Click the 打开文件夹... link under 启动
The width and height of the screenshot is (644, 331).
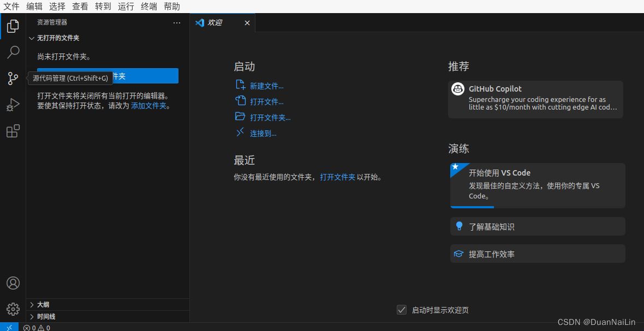click(270, 118)
